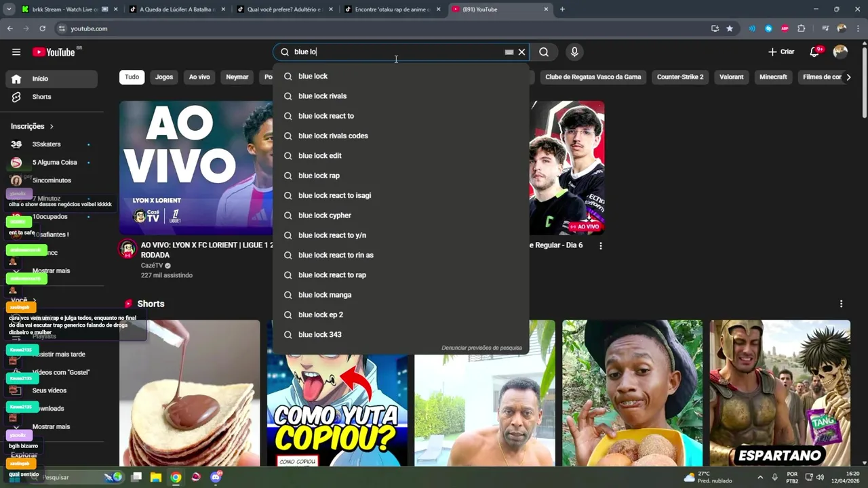The width and height of the screenshot is (868, 488).
Task: Click "Denunciar previsões de pesquisa" link
Action: (x=481, y=348)
